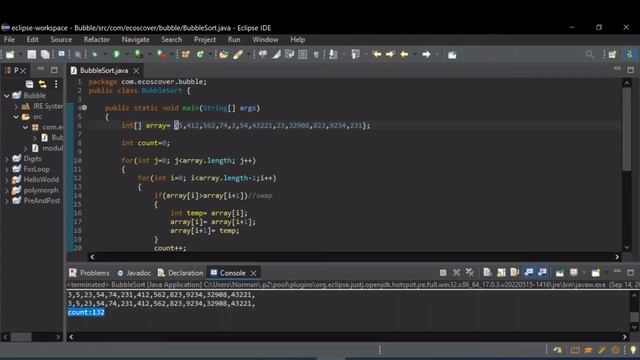Viewport: 640px width, 360px height.
Task: Toggle Show Console on Standard Out change
Action: point(529,272)
